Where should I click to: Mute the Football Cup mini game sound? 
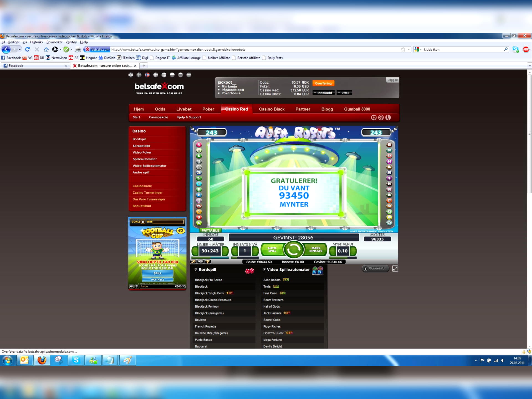click(x=132, y=287)
